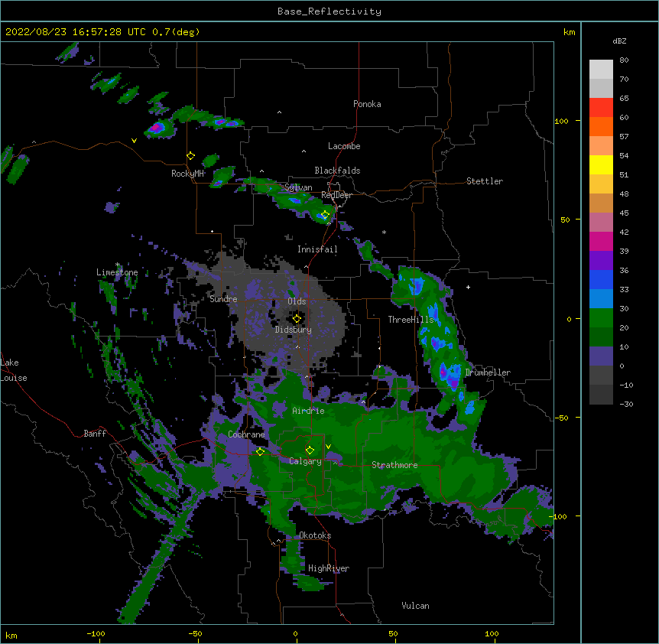Select the Limestone label

coord(117,272)
